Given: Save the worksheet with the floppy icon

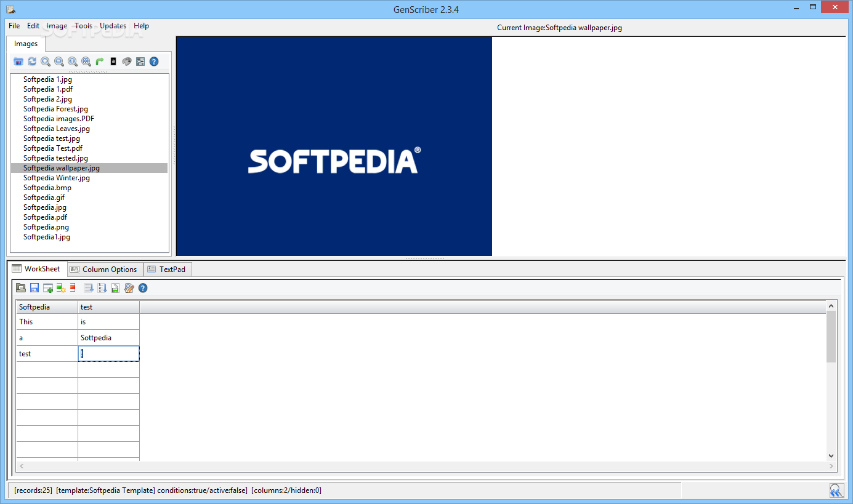Looking at the screenshot, I should click(x=34, y=287).
